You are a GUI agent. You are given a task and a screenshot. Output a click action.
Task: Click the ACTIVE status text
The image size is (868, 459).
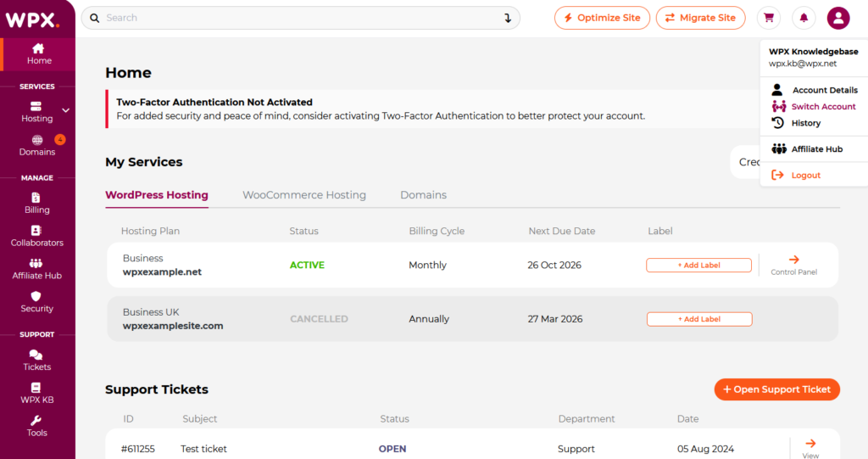[307, 265]
